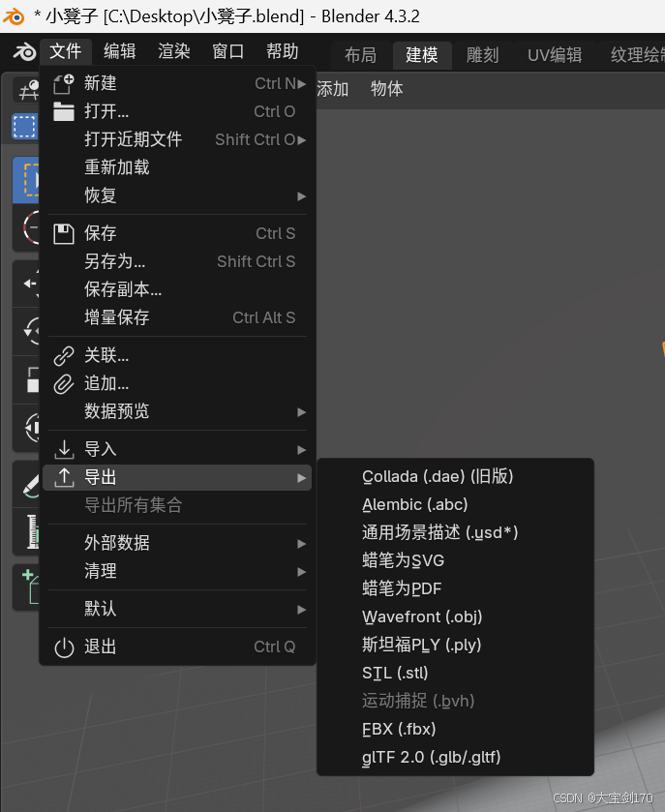665x812 pixels.
Task: Choose 增量保存 in the file menu
Action: click(177, 317)
